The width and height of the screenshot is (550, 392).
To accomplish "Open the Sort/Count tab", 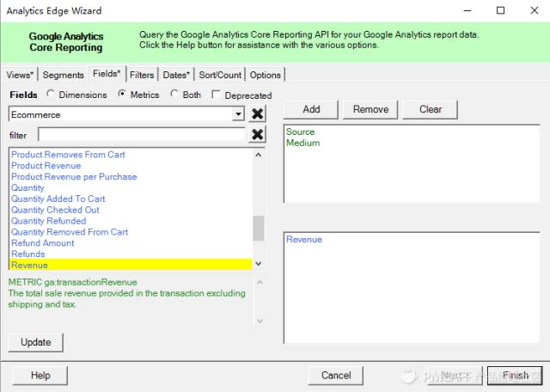I will 220,75.
